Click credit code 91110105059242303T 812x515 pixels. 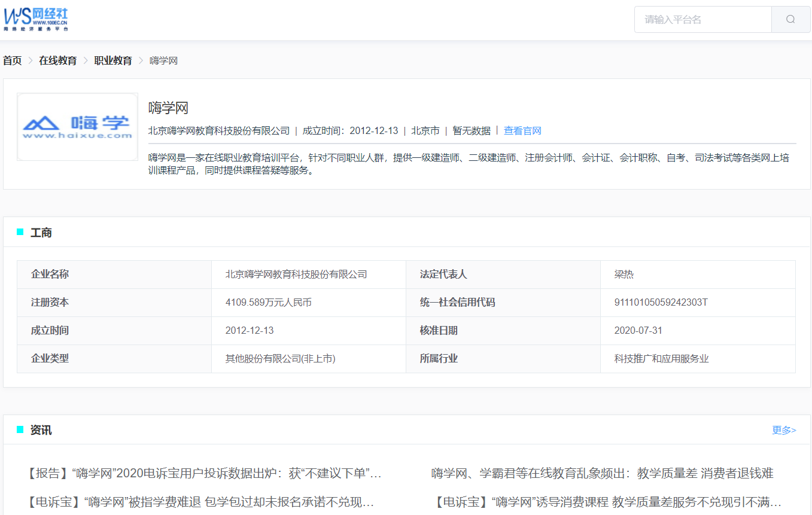[x=661, y=303]
